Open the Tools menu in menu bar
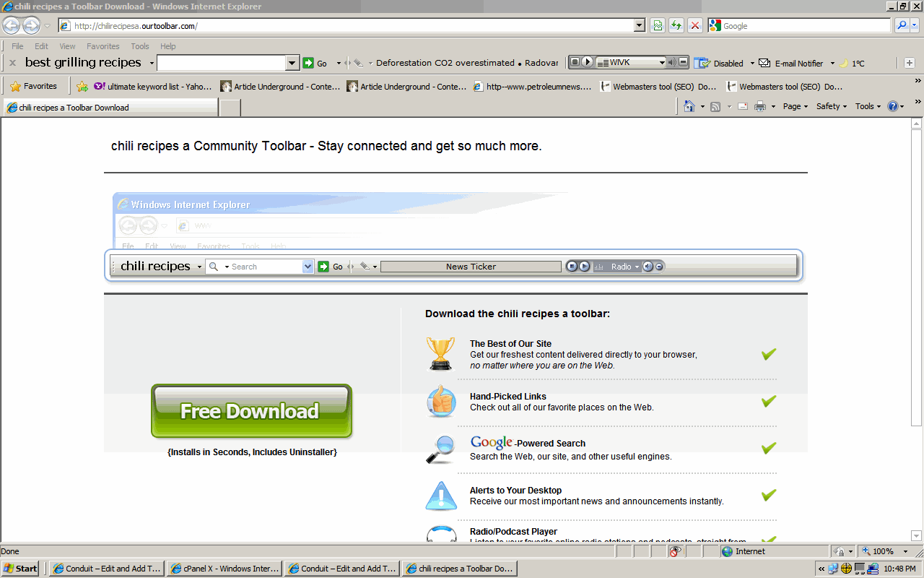924x578 pixels. click(x=140, y=46)
